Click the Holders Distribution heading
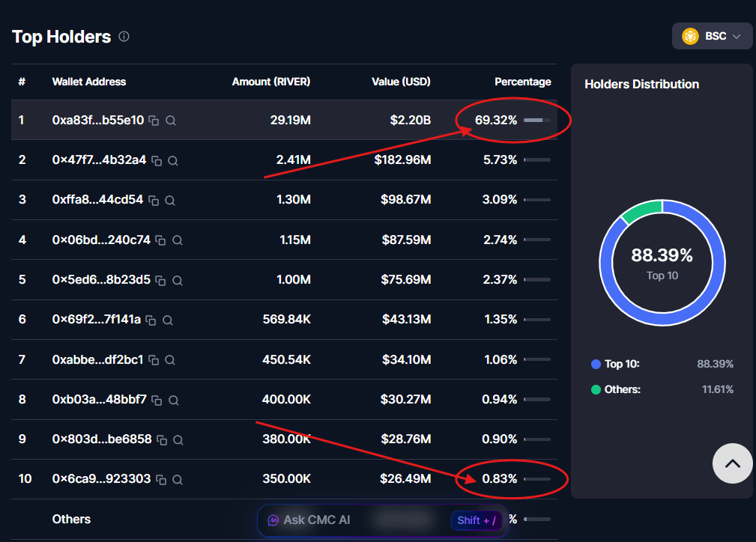 [641, 85]
